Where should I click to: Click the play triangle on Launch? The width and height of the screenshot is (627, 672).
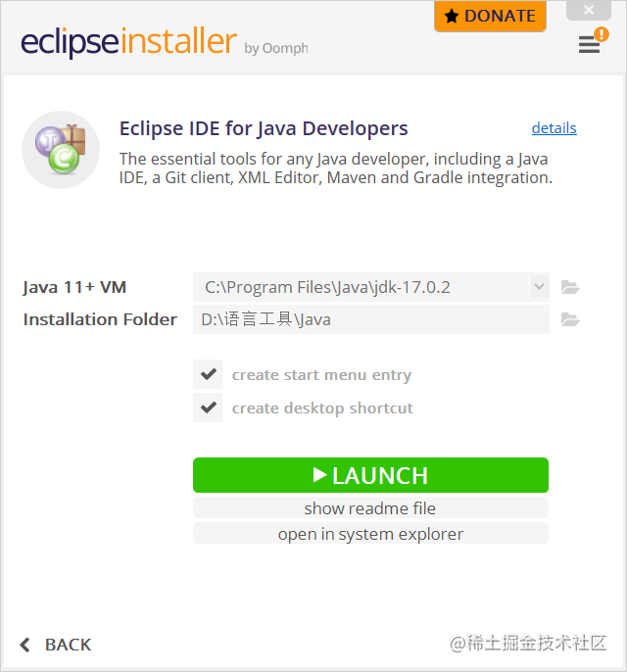coord(319,475)
